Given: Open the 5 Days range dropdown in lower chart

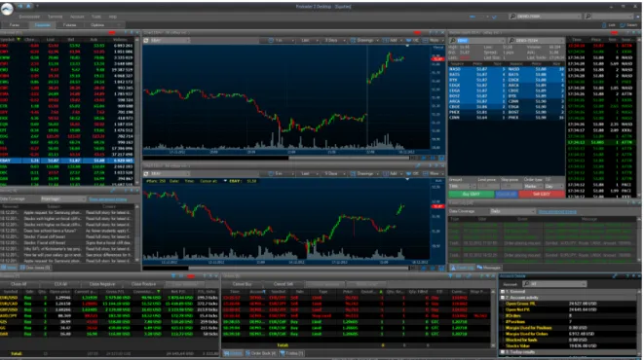Looking at the screenshot, I should tap(333, 174).
